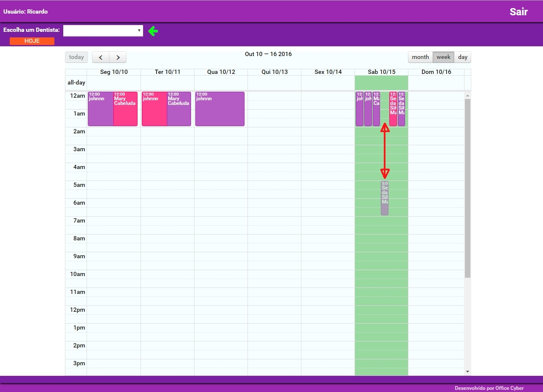Viewport: 543px width, 392px height.
Task: Click Desenvolvido por Office Cyber footer text
Action: [x=489, y=388]
